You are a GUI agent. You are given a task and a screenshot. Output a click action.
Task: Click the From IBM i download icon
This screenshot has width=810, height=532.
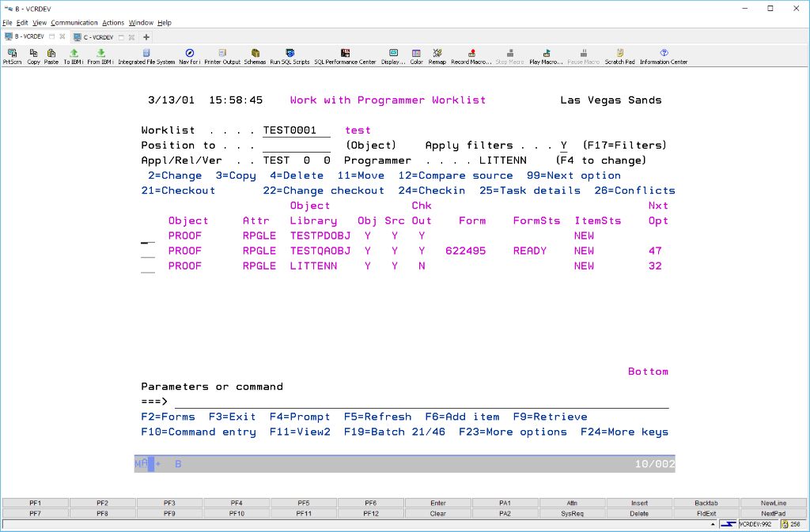pos(100,56)
